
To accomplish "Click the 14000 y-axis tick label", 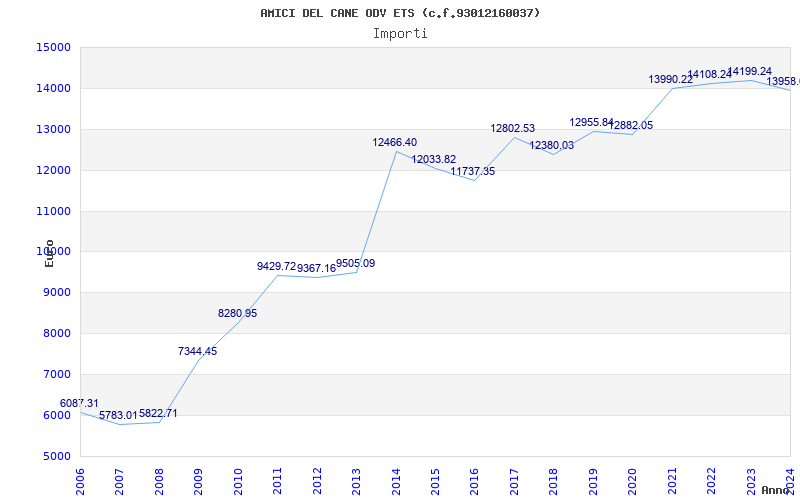I will (53, 89).
